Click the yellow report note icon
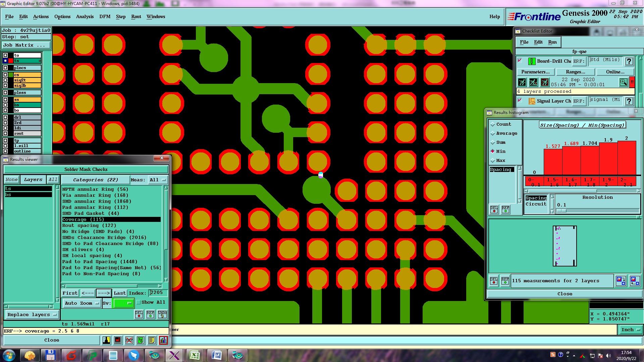The width and height of the screenshot is (644, 362). click(152, 340)
